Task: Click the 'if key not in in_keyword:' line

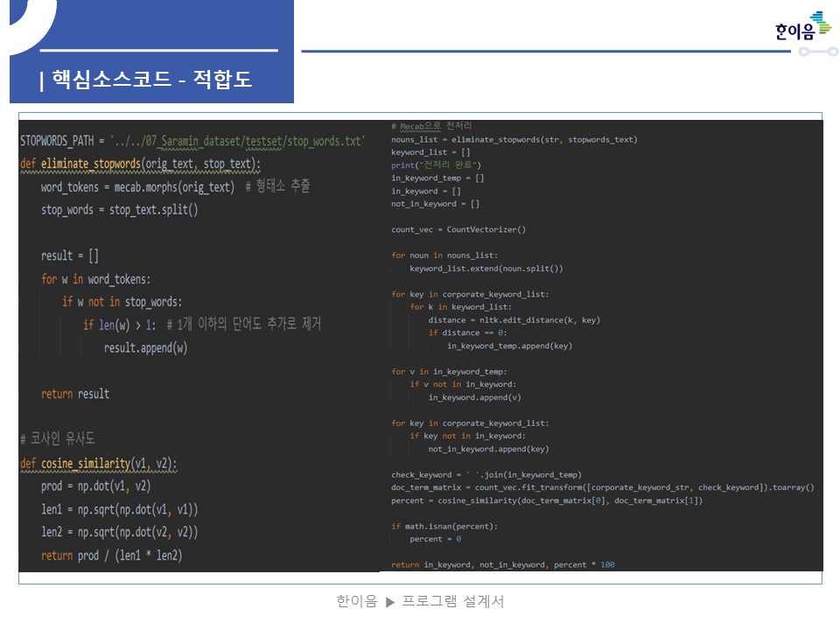Action: (467, 436)
